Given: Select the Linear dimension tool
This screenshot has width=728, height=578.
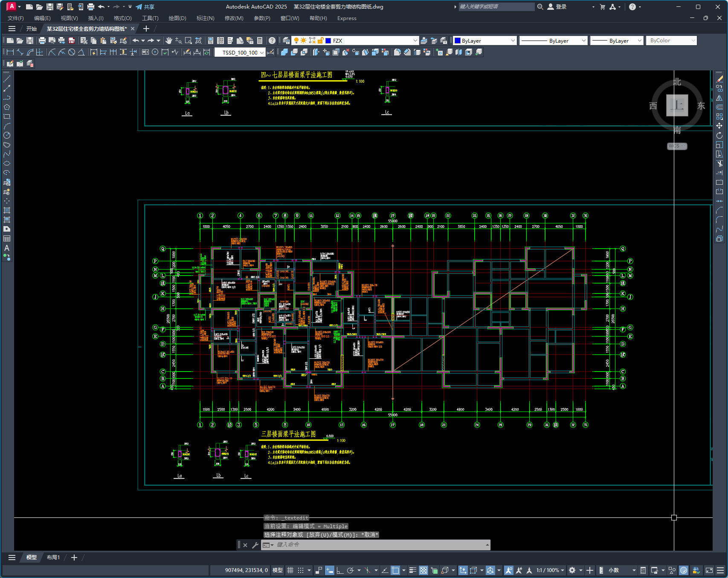Looking at the screenshot, I should pos(10,52).
